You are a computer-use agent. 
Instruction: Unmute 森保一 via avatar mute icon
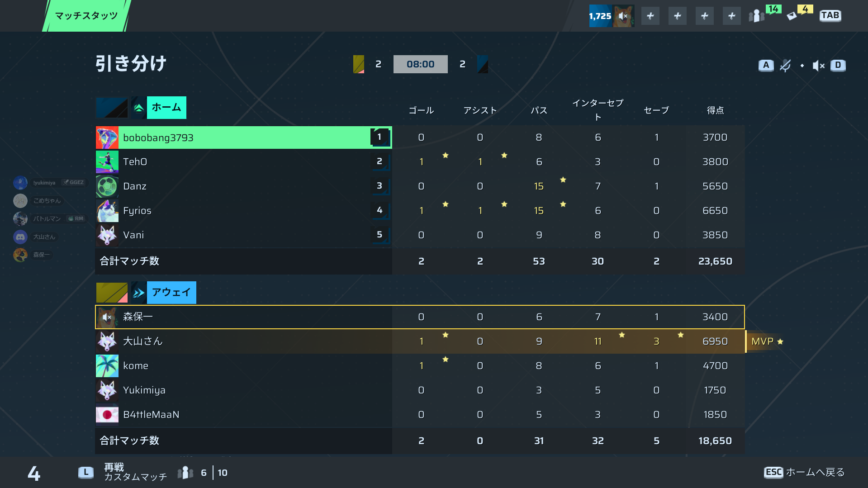107,317
